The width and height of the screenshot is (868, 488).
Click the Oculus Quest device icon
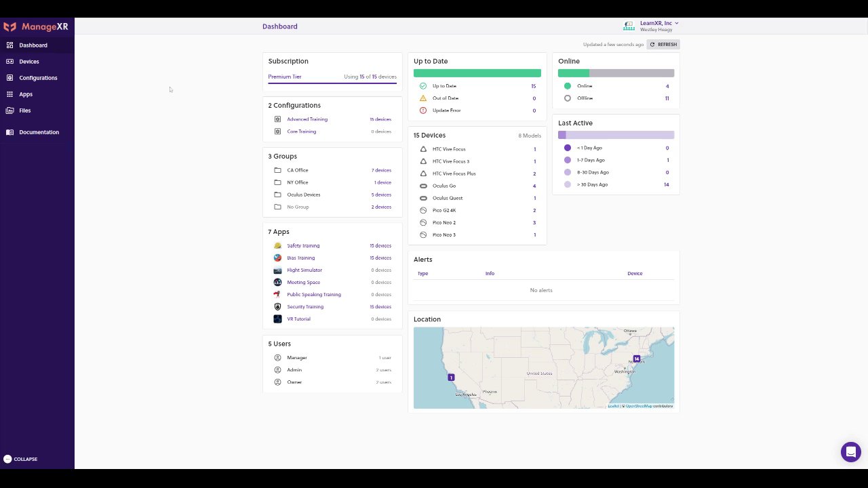pyautogui.click(x=423, y=198)
